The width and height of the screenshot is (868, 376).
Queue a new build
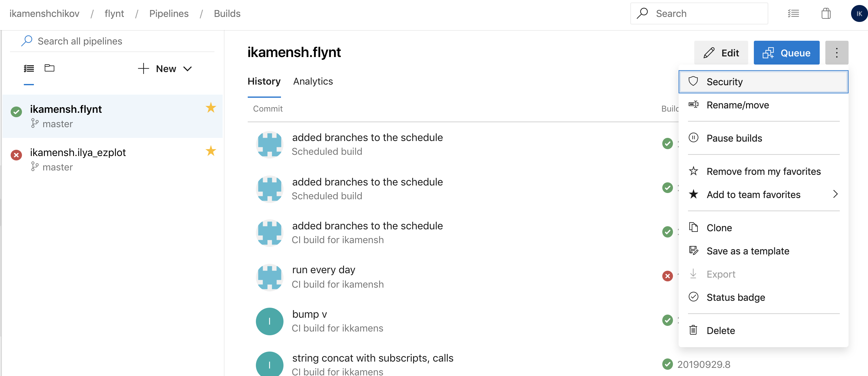(x=786, y=53)
